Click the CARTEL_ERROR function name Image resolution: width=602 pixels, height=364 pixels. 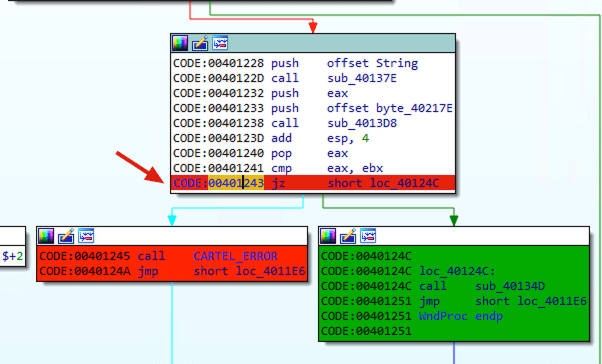pos(235,256)
